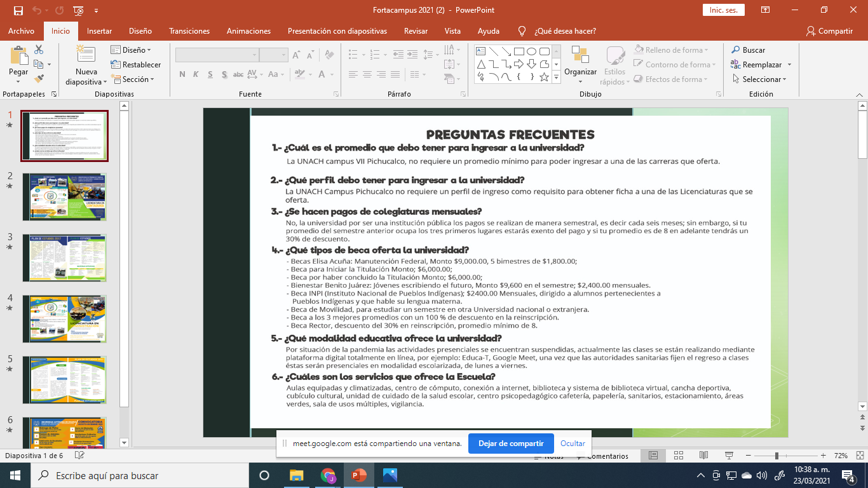Viewport: 868px width, 488px height.
Task: Open File Explorer from the taskbar
Action: (297, 475)
